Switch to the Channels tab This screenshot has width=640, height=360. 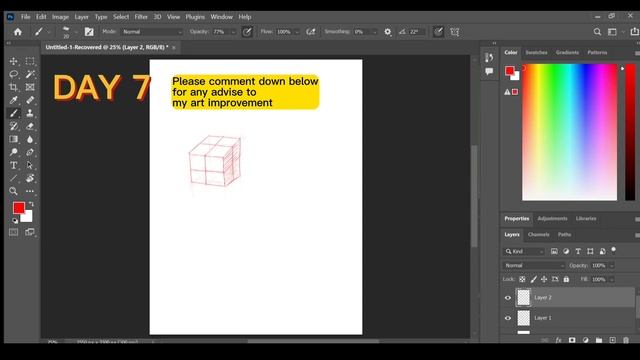coord(538,235)
